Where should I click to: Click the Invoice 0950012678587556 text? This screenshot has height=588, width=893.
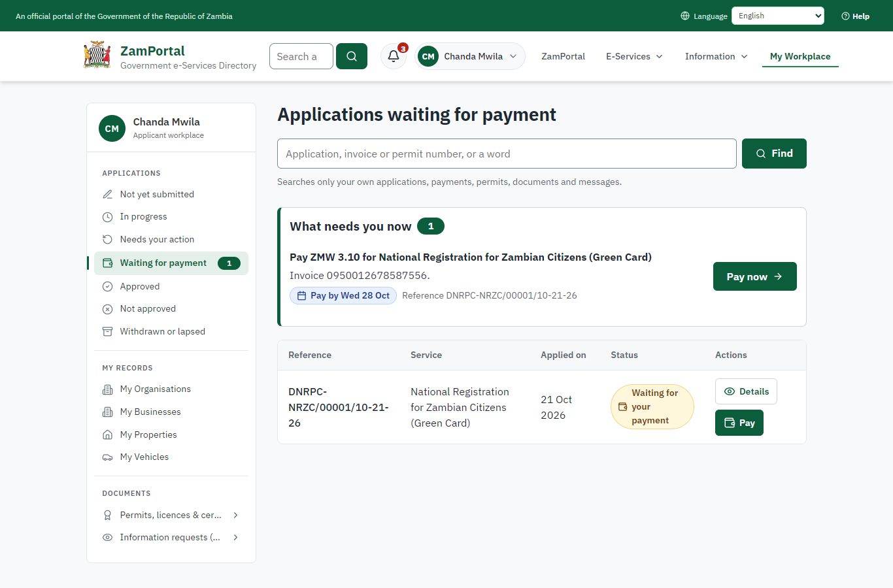pyautogui.click(x=360, y=276)
